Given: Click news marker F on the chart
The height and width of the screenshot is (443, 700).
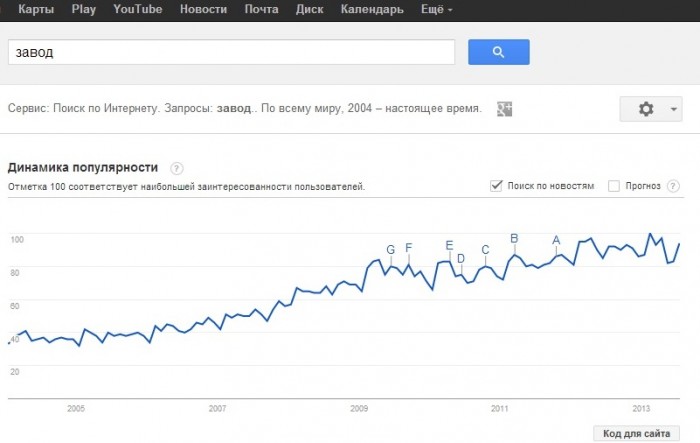Looking at the screenshot, I should coord(408,249).
